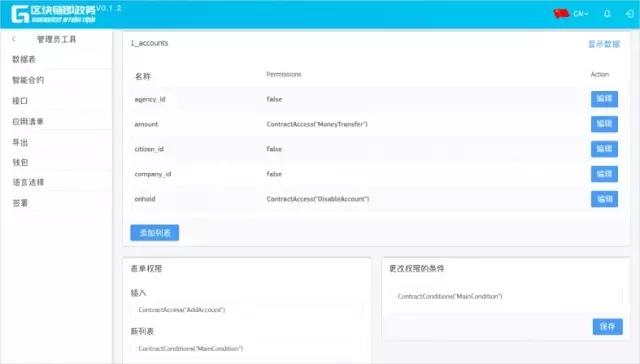Viewport: 640px width, 364px height.
Task: Click the 插入 permission input field
Action: pyautogui.click(x=247, y=310)
